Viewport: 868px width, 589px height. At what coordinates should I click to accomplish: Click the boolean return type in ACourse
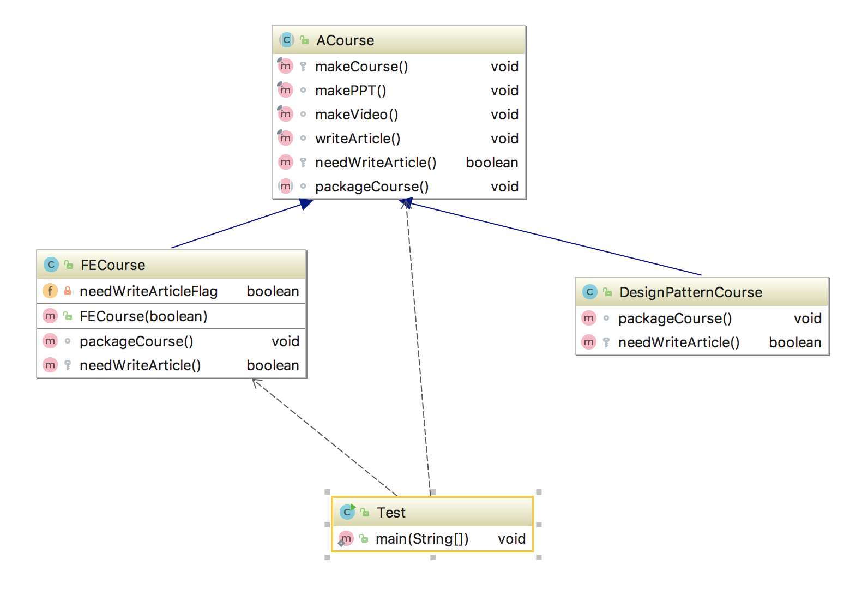click(492, 163)
